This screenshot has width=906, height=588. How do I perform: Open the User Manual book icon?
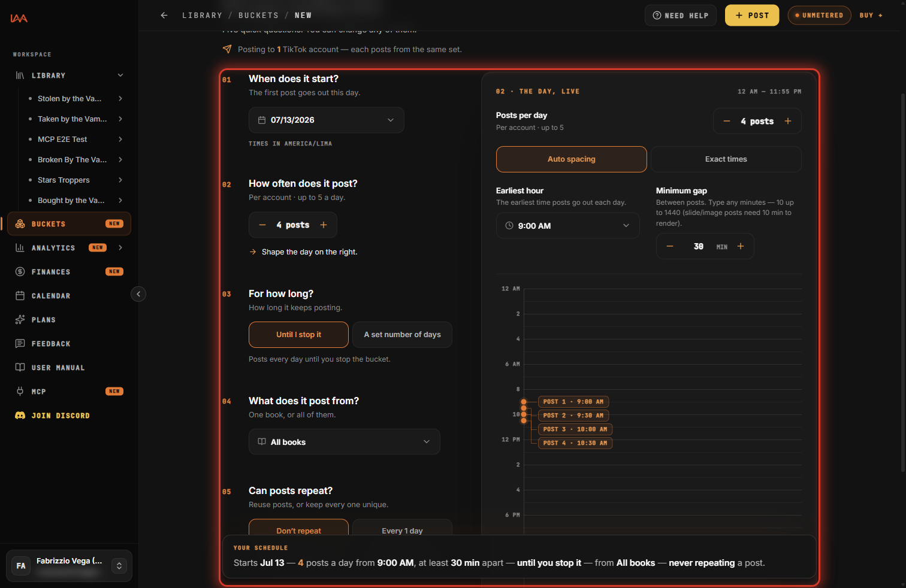(x=20, y=368)
